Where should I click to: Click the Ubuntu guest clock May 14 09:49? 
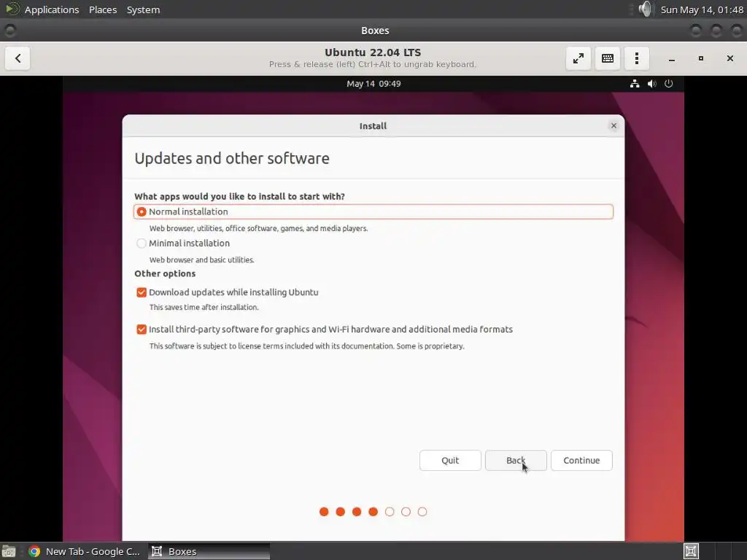point(373,84)
